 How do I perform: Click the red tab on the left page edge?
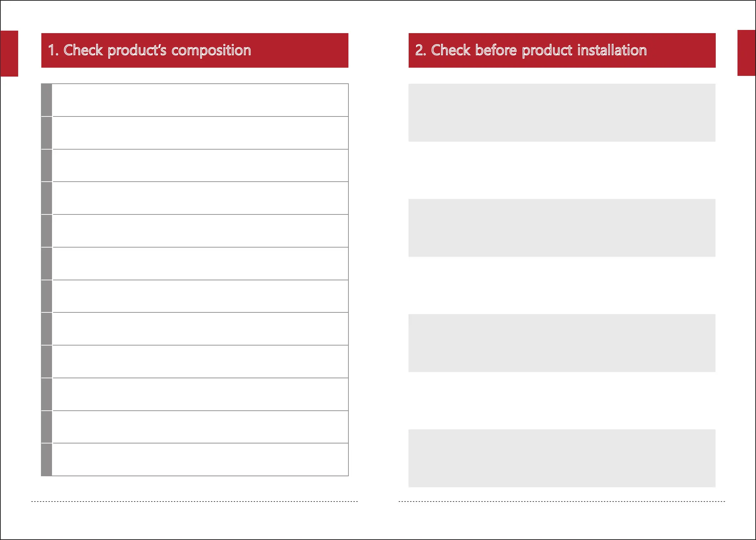click(x=9, y=53)
